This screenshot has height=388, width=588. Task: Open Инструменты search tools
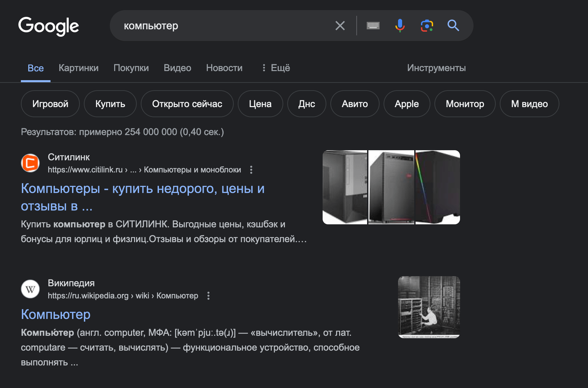pyautogui.click(x=436, y=68)
